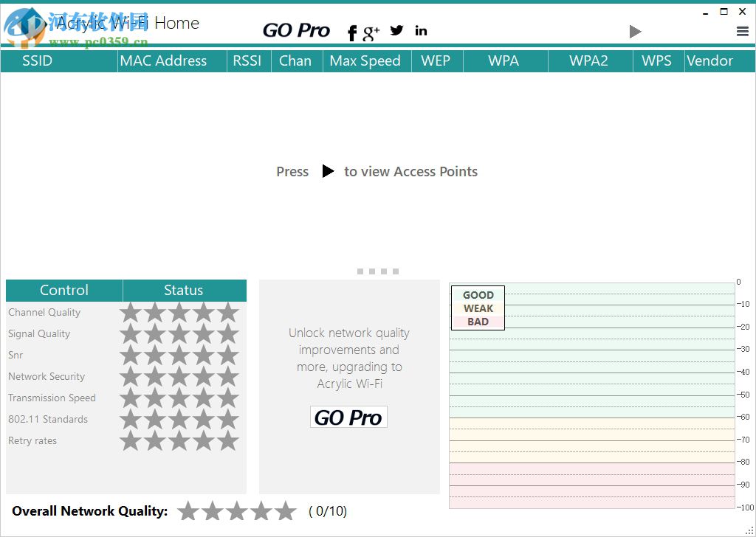756x537 pixels.
Task: Switch to the WPA2 column header
Action: 589,60
